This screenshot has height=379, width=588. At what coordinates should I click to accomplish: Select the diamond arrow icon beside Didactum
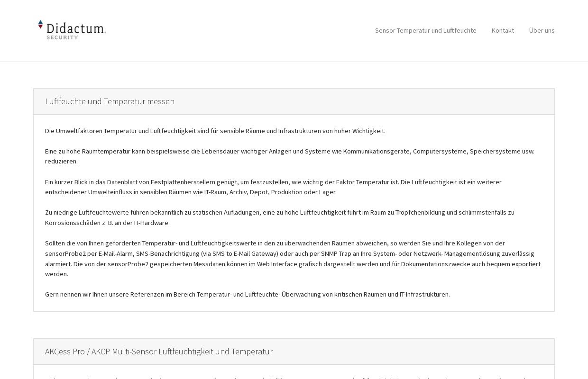[40, 25]
